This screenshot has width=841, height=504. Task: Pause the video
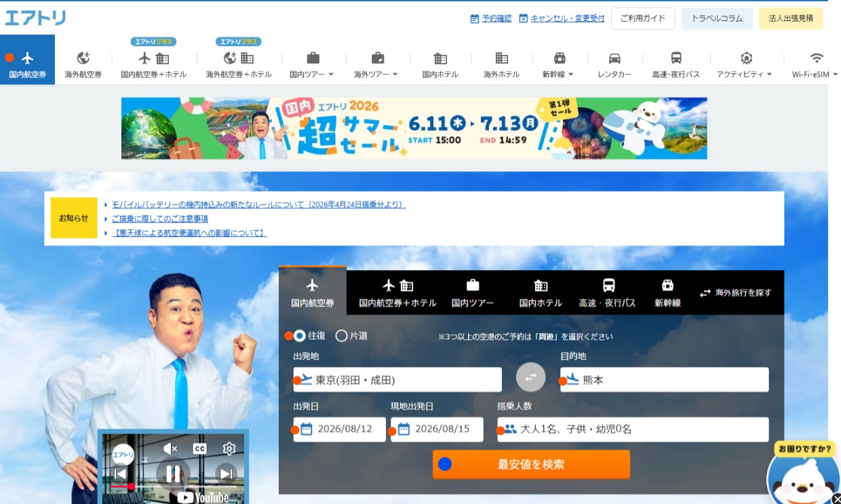click(x=173, y=473)
